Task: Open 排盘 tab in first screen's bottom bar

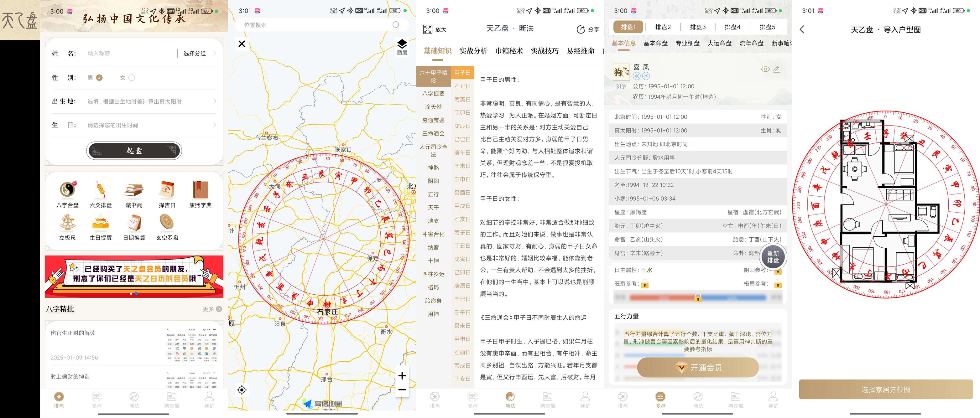Action: click(x=59, y=400)
